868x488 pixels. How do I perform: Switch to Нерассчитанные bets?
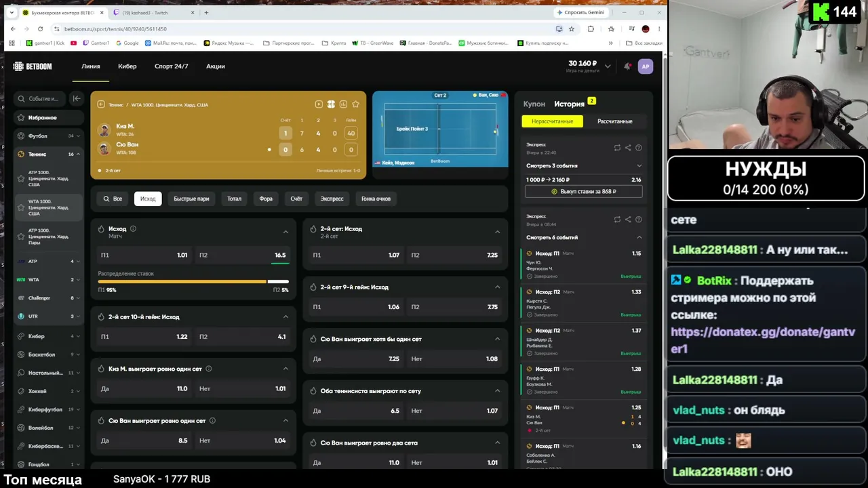(x=552, y=121)
